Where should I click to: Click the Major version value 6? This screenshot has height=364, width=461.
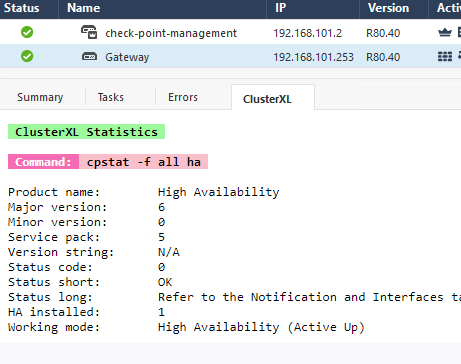coord(161,207)
